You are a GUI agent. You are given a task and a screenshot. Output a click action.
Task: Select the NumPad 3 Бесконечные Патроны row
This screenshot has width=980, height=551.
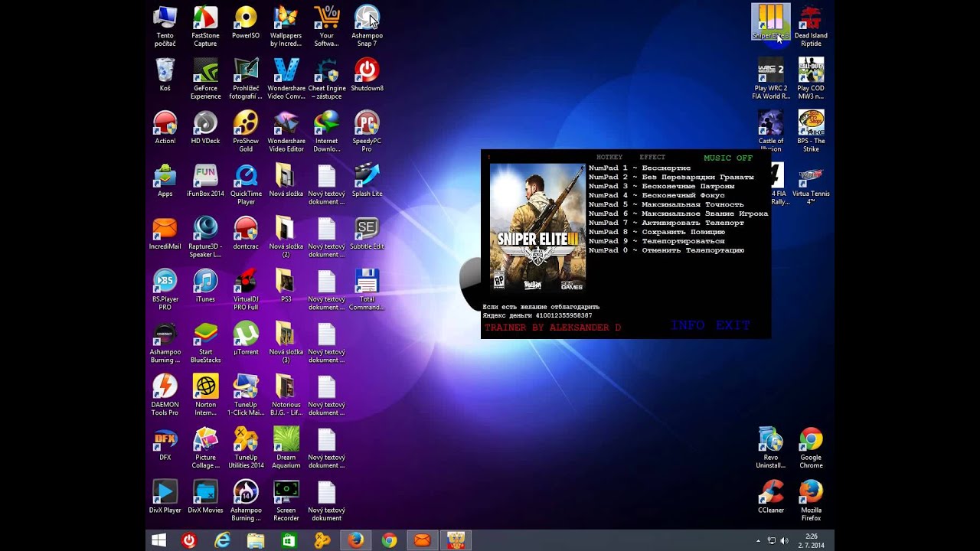click(x=661, y=186)
